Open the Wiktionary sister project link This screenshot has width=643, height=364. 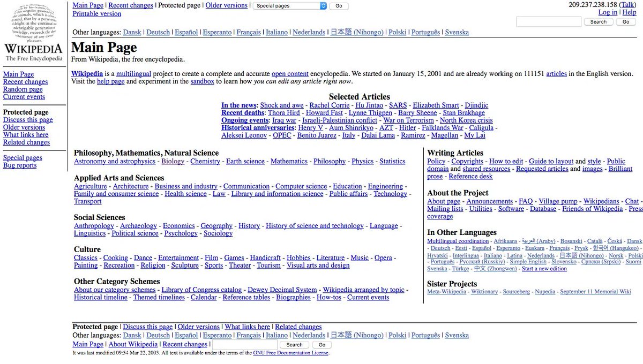coord(484,292)
